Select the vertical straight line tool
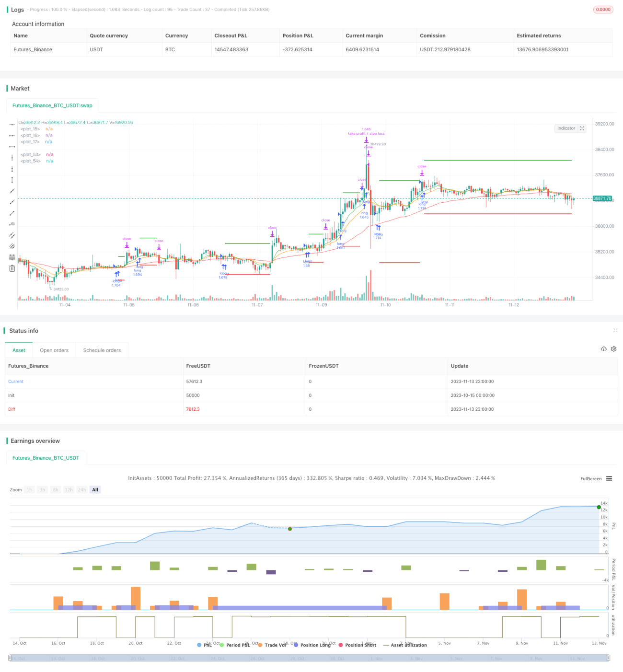 pyautogui.click(x=12, y=158)
